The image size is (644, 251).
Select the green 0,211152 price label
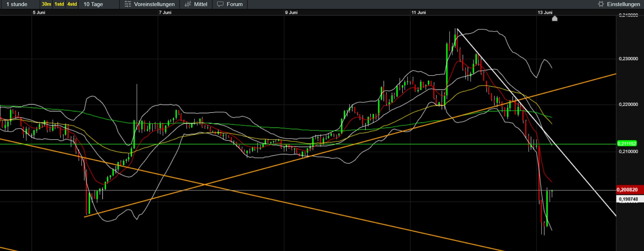pyautogui.click(x=627, y=144)
